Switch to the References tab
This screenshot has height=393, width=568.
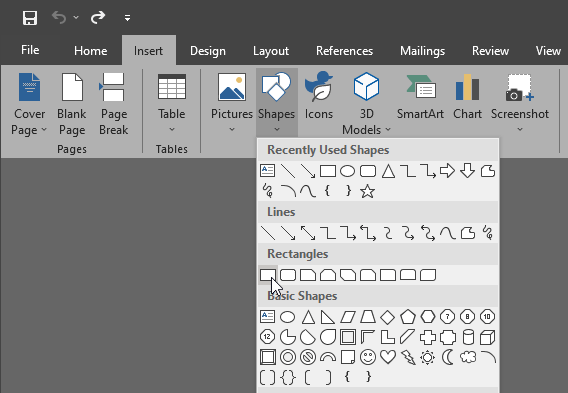coord(344,51)
